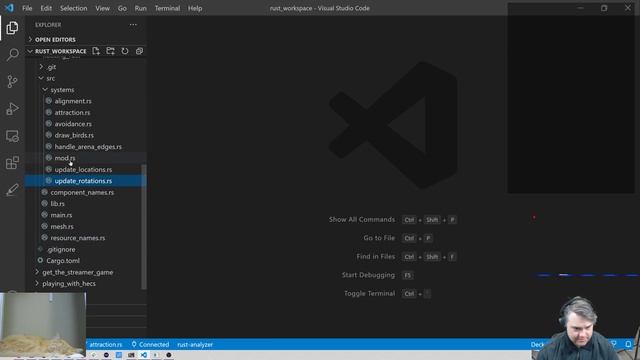Create a new file in RUST_WORKSPACE
640x360 pixels.
pyautogui.click(x=96, y=51)
